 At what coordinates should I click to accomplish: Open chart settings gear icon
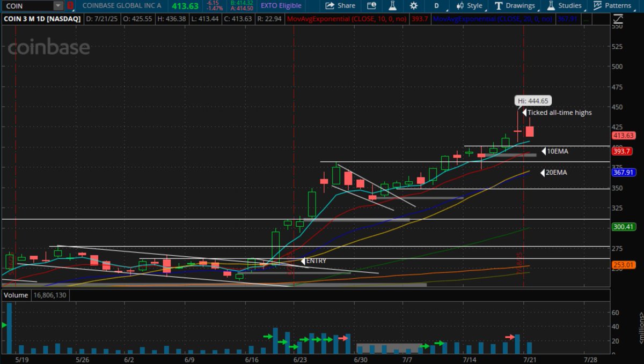pyautogui.click(x=413, y=6)
